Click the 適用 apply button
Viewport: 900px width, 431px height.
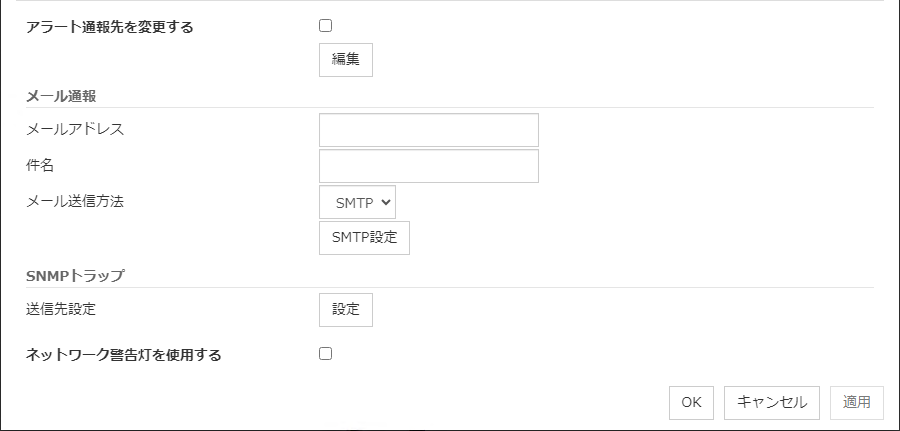(856, 402)
